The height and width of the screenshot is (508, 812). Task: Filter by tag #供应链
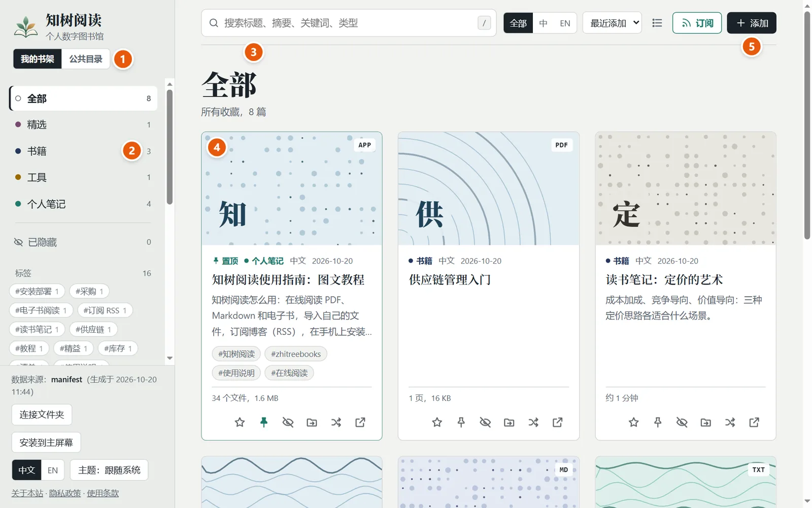coord(93,329)
